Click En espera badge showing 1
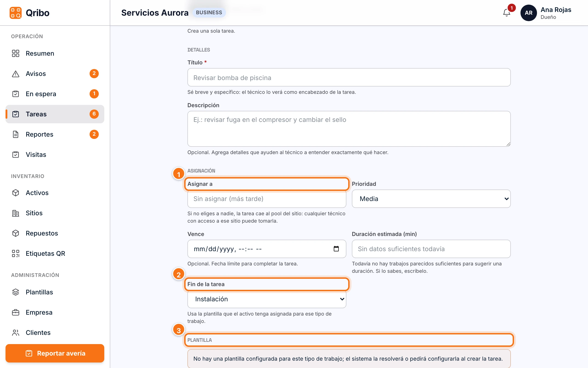The width and height of the screenshot is (588, 368). coord(94,93)
